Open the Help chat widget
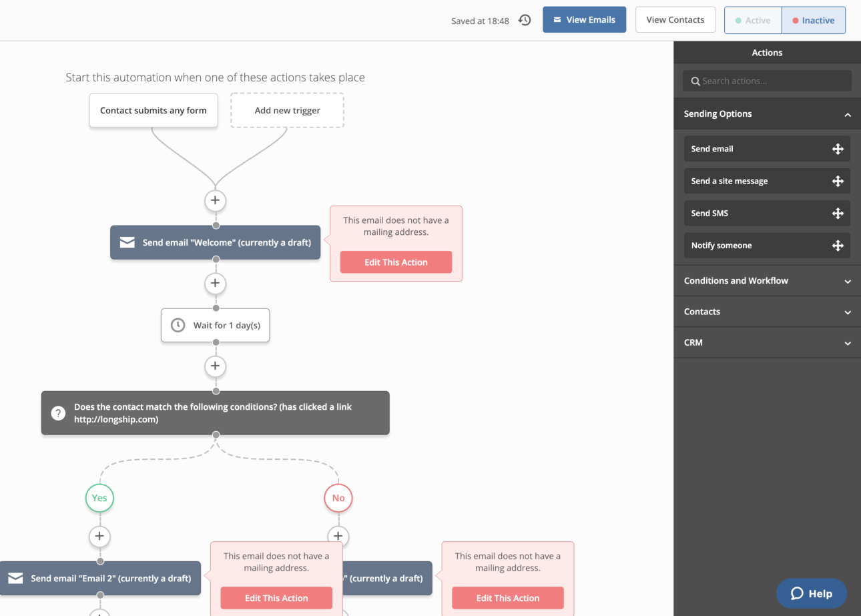 812,593
